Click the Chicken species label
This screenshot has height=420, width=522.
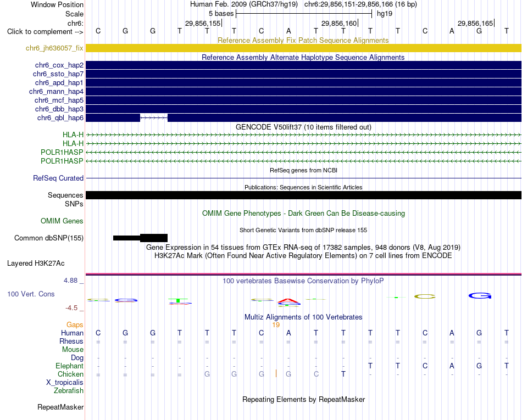click(x=70, y=374)
